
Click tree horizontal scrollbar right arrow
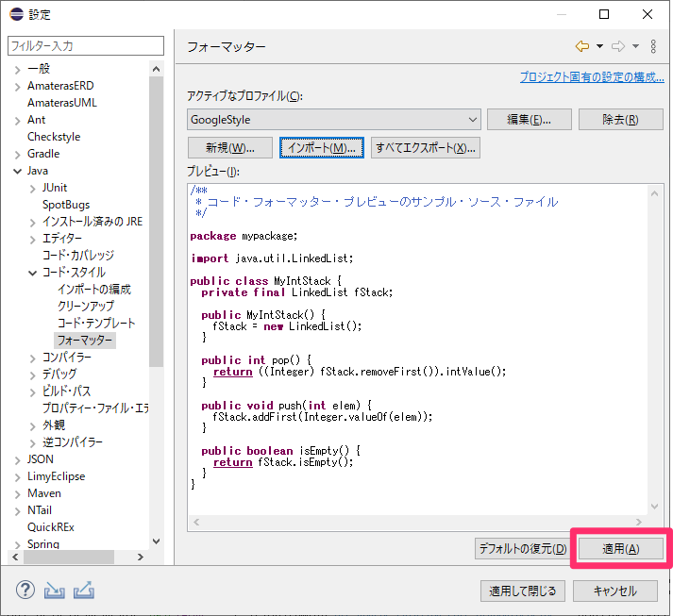(141, 557)
